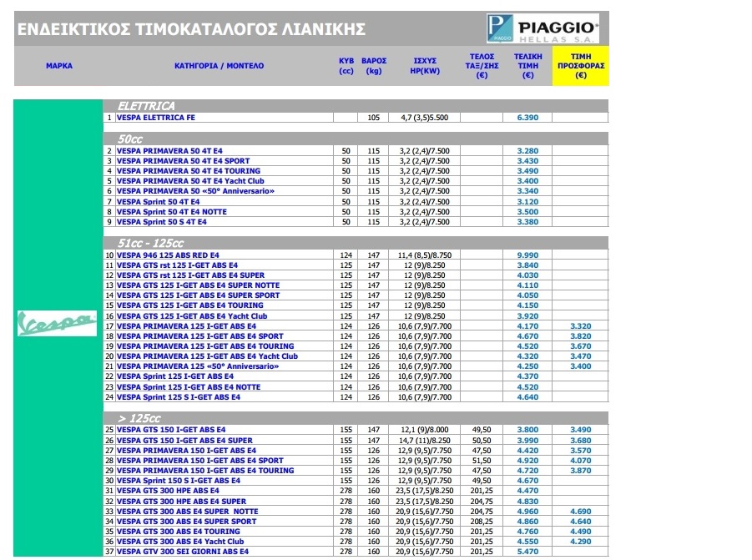Image resolution: width=752 pixels, height=560 pixels.
Task: Click the Piaggio Hellas logo
Action: 543,28
